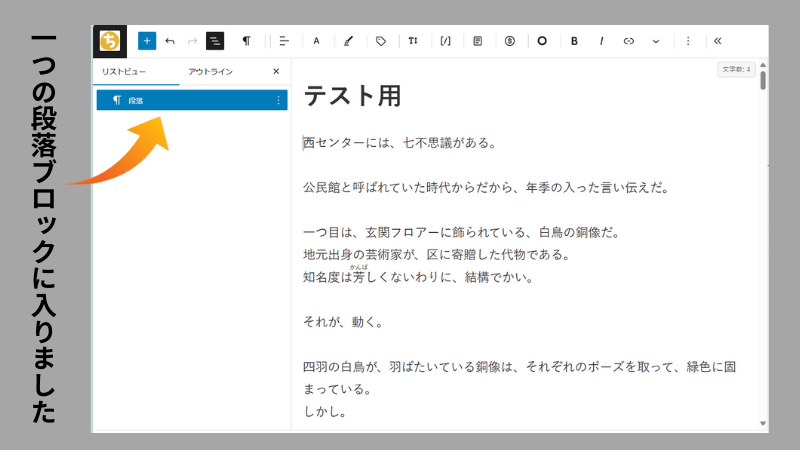Undo the last edit
This screenshot has height=450, width=800.
click(170, 41)
